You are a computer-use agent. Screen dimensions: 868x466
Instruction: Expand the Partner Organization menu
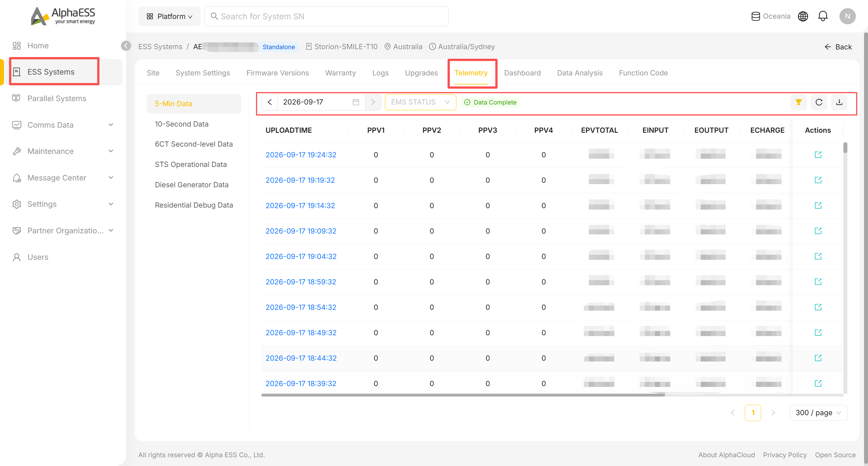tap(63, 231)
